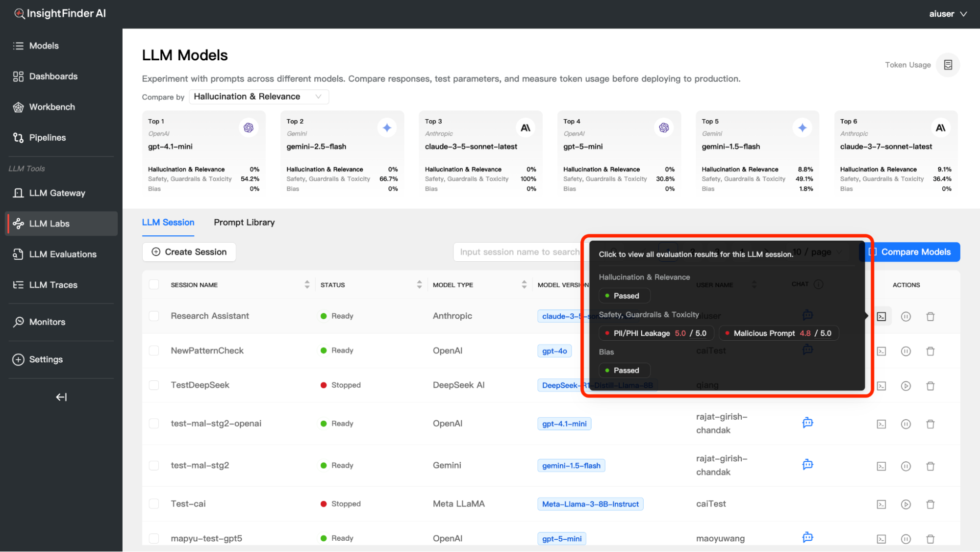Open the Compare by dropdown
980x552 pixels.
258,97
